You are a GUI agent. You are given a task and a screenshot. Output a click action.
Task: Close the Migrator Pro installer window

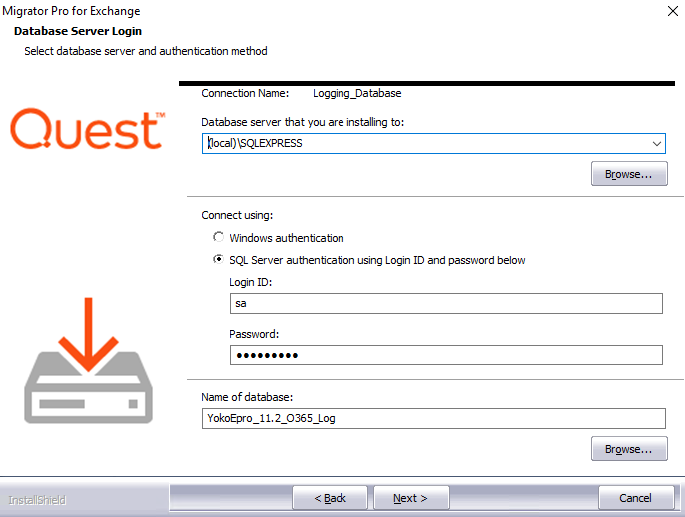[673, 11]
